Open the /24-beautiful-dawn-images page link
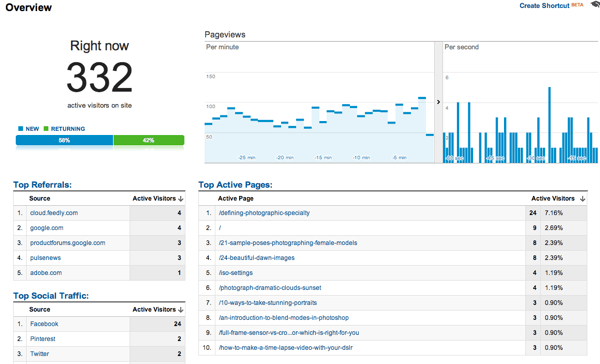 pyautogui.click(x=257, y=258)
